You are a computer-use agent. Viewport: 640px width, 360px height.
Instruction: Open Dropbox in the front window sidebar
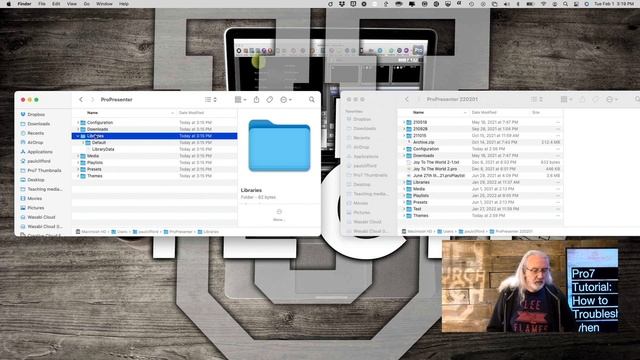[36, 114]
